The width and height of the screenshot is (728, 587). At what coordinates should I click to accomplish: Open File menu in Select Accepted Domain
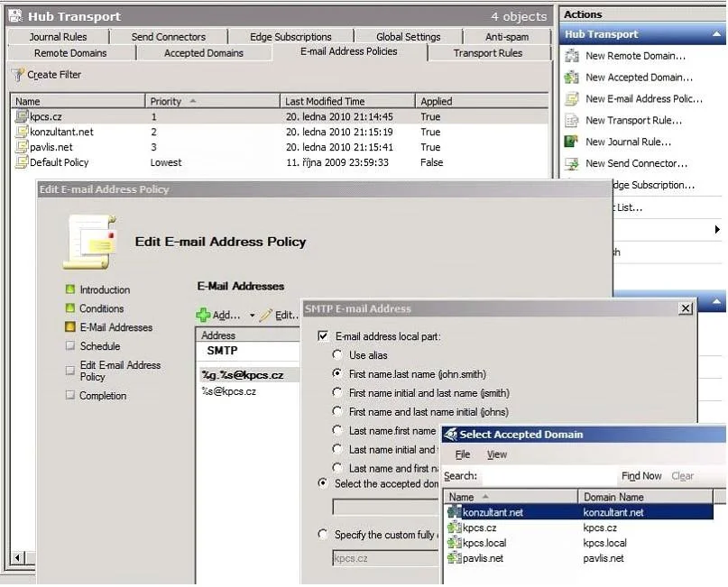463,454
